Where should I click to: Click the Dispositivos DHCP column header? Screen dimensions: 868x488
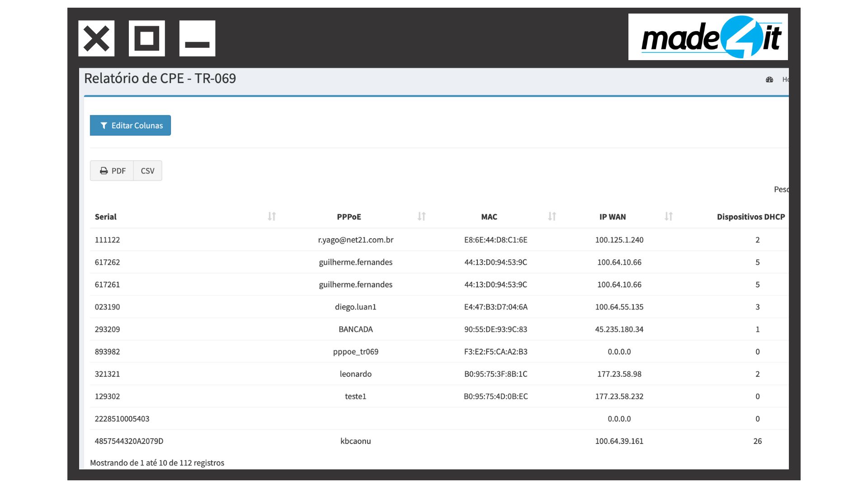pos(750,217)
